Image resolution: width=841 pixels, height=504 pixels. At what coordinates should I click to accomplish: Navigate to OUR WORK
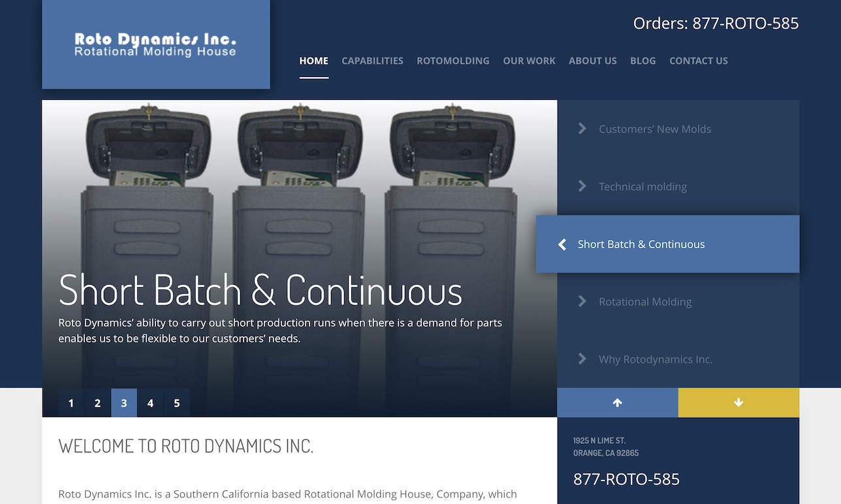click(529, 61)
